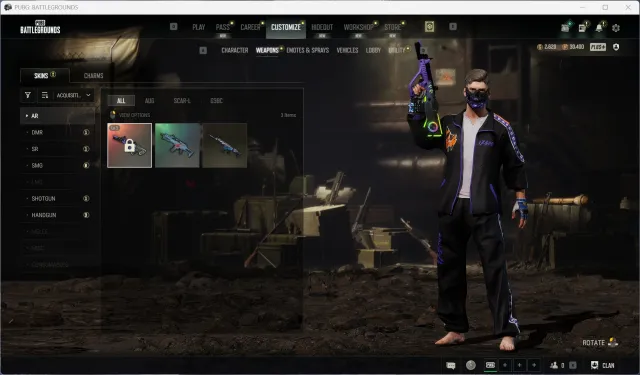Viewport: 640px width, 375px height.
Task: Click the 2,820 currency balance
Action: [x=547, y=47]
